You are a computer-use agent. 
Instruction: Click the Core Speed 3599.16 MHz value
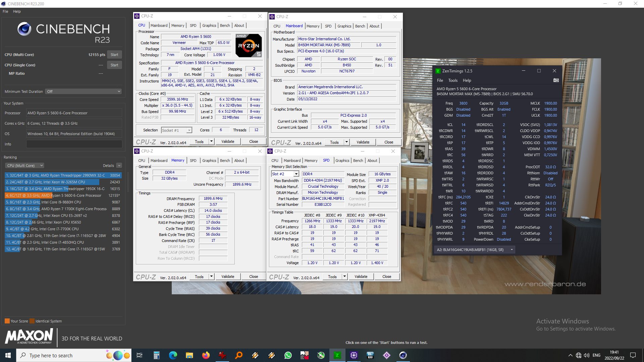pos(177,100)
